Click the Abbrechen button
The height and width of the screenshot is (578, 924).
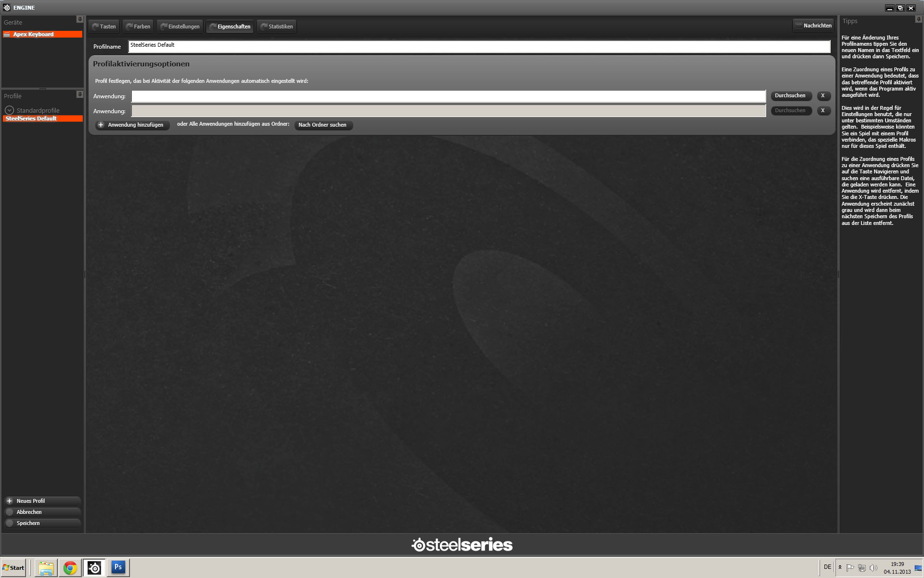click(x=42, y=512)
